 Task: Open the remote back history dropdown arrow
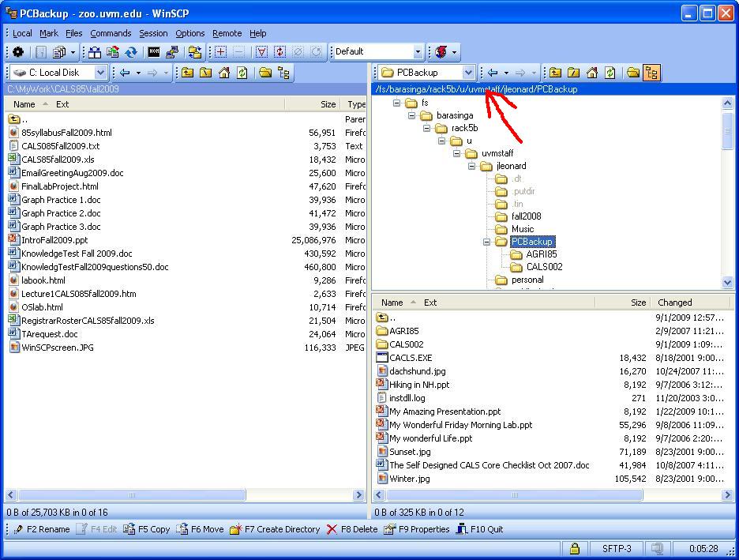pos(506,73)
